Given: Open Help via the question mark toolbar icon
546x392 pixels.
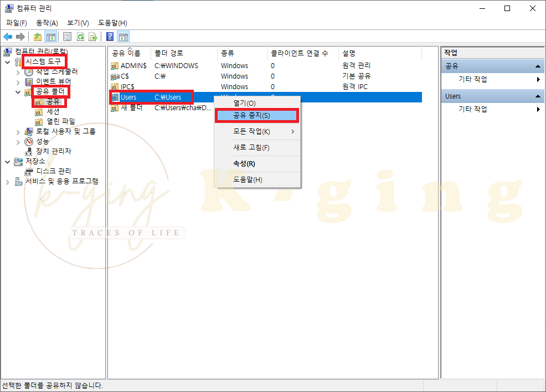Looking at the screenshot, I should tap(110, 37).
